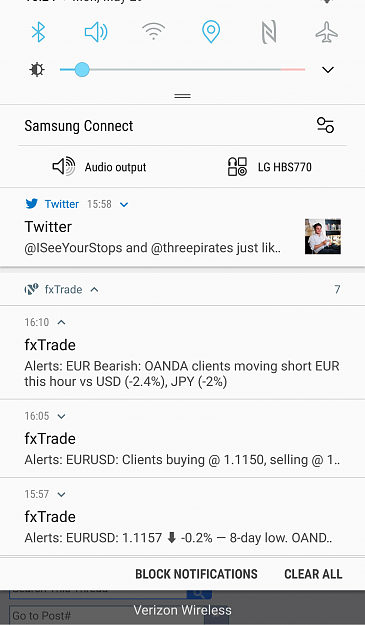Toggle the Location quick setting
The height and width of the screenshot is (625, 365).
(211, 32)
